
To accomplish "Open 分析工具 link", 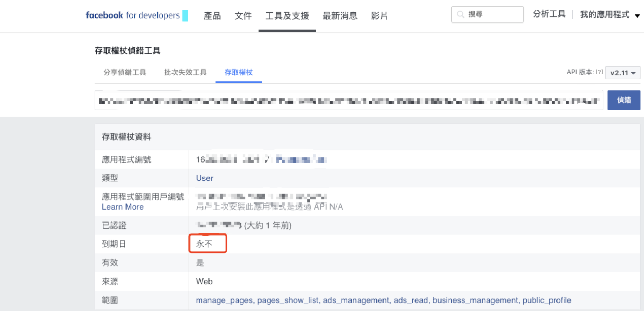I will pos(549,14).
